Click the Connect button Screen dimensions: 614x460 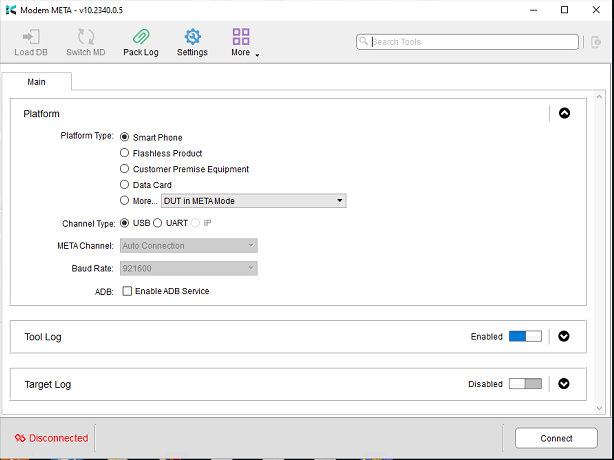pyautogui.click(x=556, y=438)
